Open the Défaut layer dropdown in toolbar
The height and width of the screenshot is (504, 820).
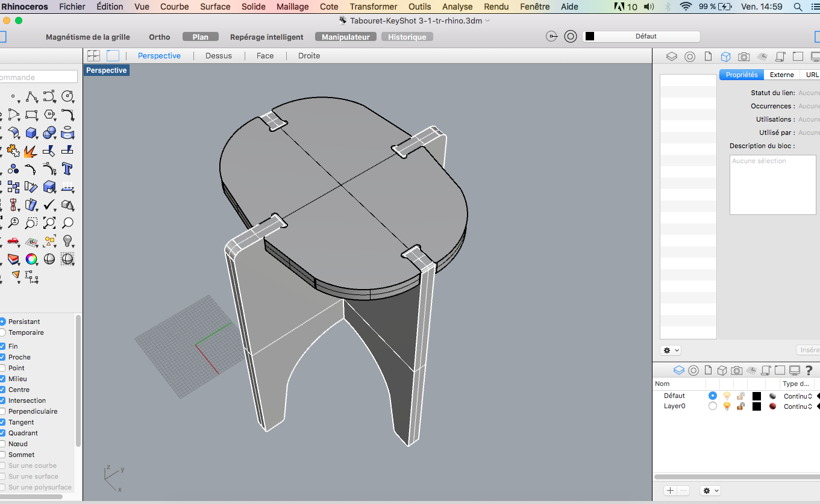tap(641, 37)
